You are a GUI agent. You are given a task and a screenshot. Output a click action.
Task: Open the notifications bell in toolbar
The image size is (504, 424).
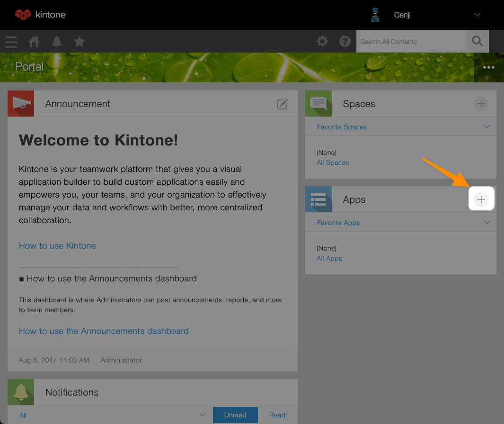57,42
